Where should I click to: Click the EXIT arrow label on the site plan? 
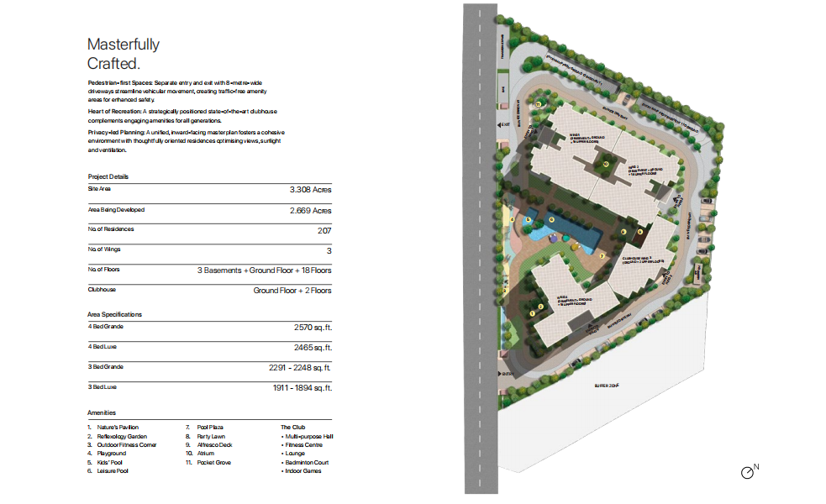point(504,125)
